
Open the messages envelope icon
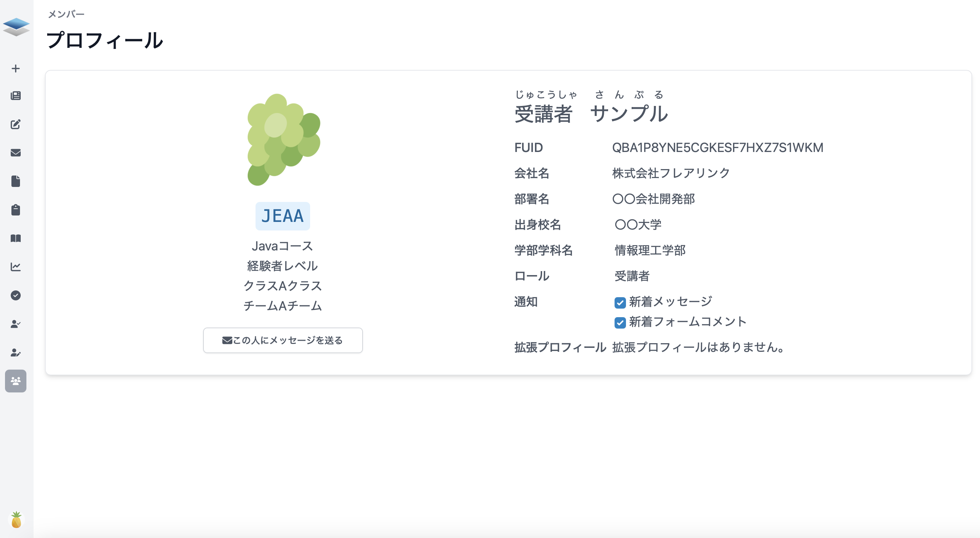(16, 152)
